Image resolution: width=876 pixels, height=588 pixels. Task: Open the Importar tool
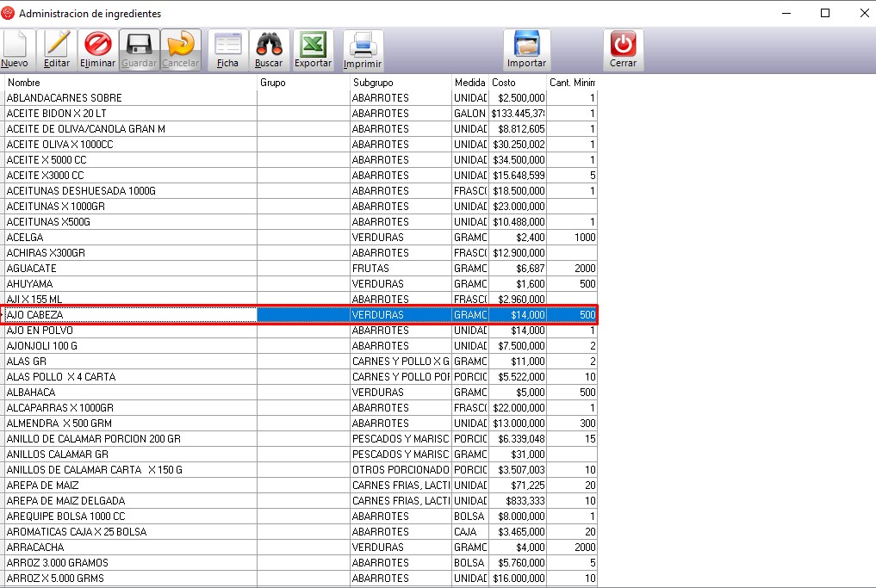pos(526,50)
